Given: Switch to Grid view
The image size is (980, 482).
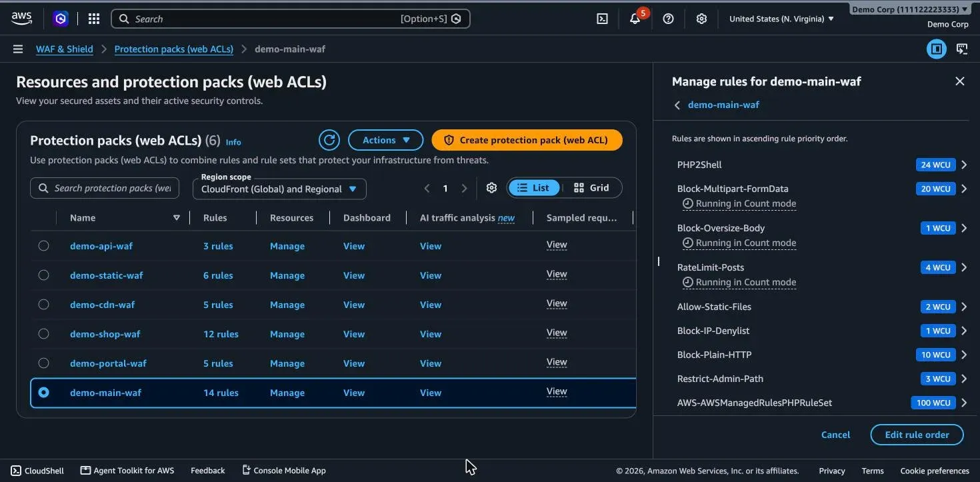Looking at the screenshot, I should [591, 188].
